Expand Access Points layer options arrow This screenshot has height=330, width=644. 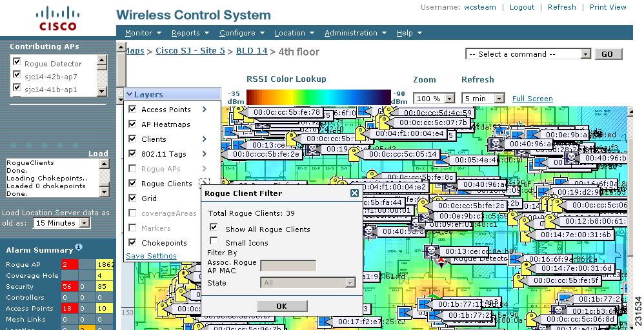tap(204, 109)
